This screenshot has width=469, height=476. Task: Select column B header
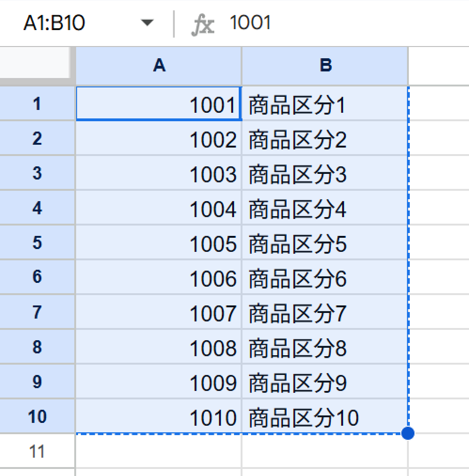[x=325, y=66]
